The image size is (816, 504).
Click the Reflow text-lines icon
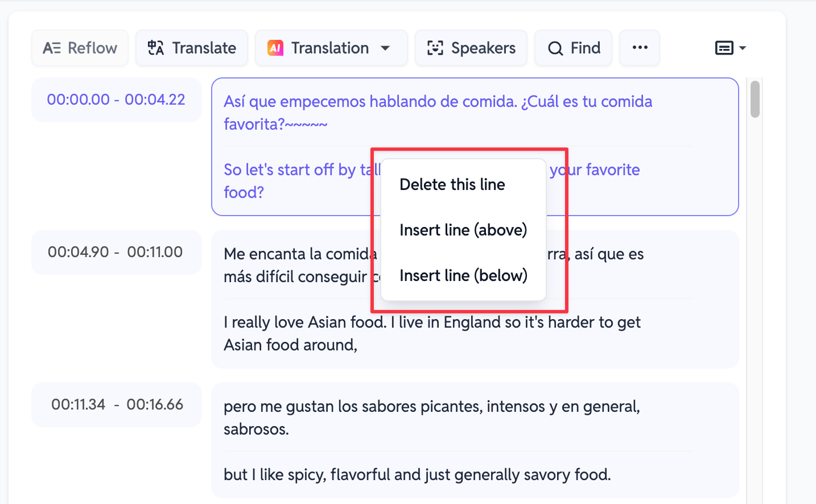[x=52, y=48]
